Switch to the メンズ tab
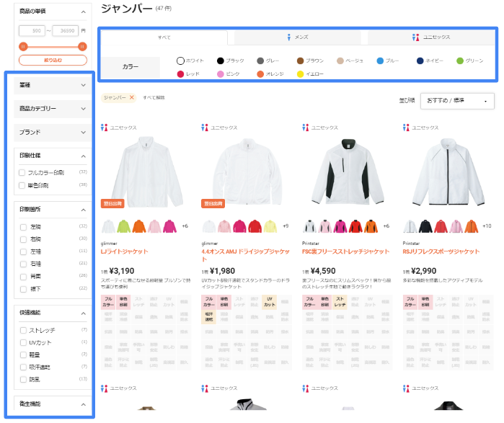 tap(298, 37)
